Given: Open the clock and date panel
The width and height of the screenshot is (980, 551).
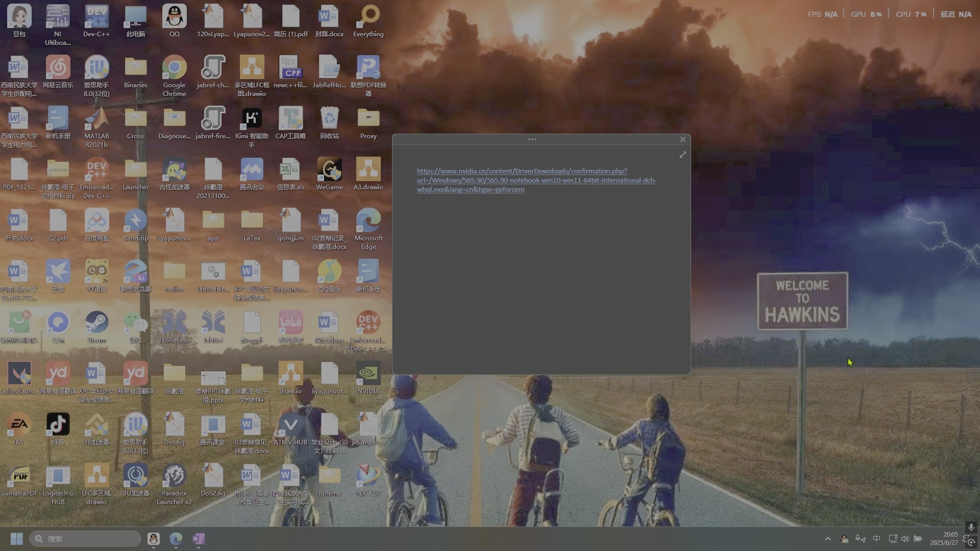Looking at the screenshot, I should pos(943,539).
